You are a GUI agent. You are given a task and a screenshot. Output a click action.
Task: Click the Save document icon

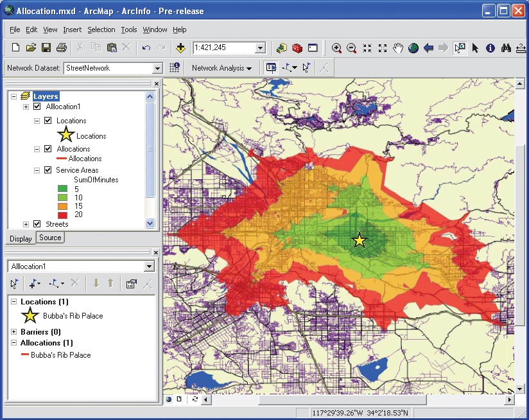46,48
